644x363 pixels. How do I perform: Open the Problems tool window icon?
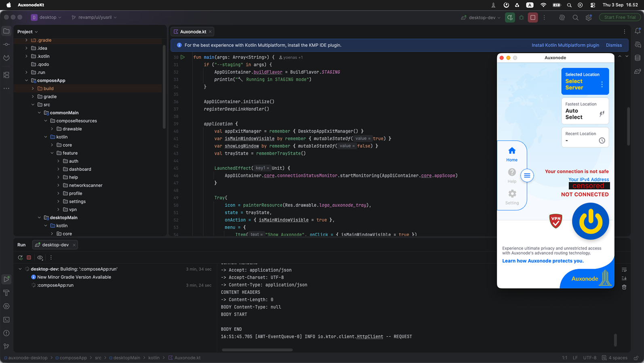(6, 333)
